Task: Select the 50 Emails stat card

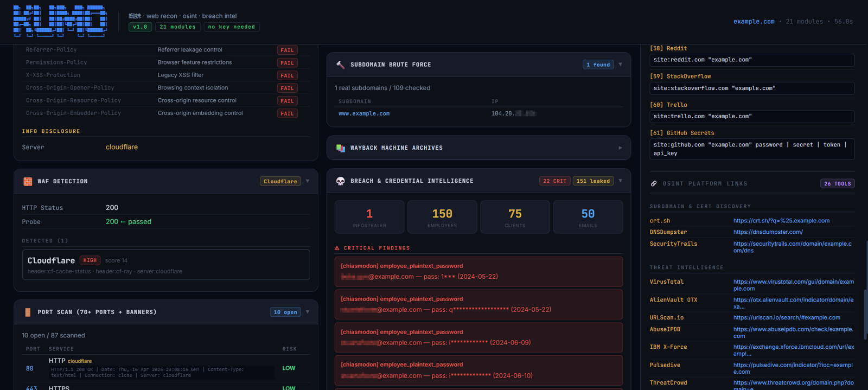Action: click(x=588, y=217)
